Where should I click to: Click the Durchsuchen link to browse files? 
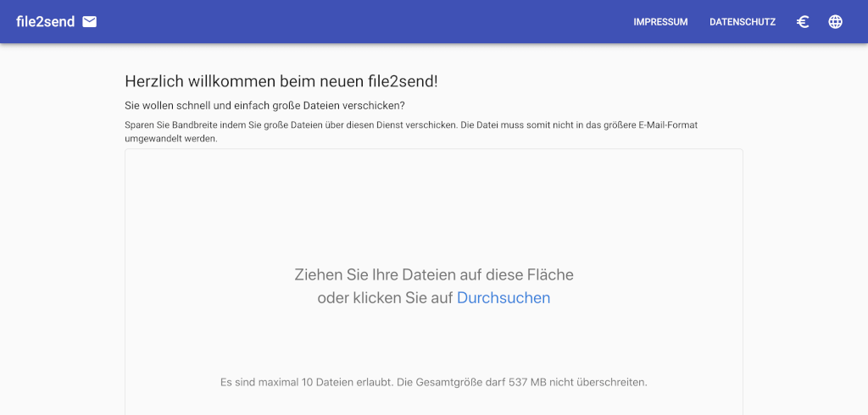(x=504, y=297)
